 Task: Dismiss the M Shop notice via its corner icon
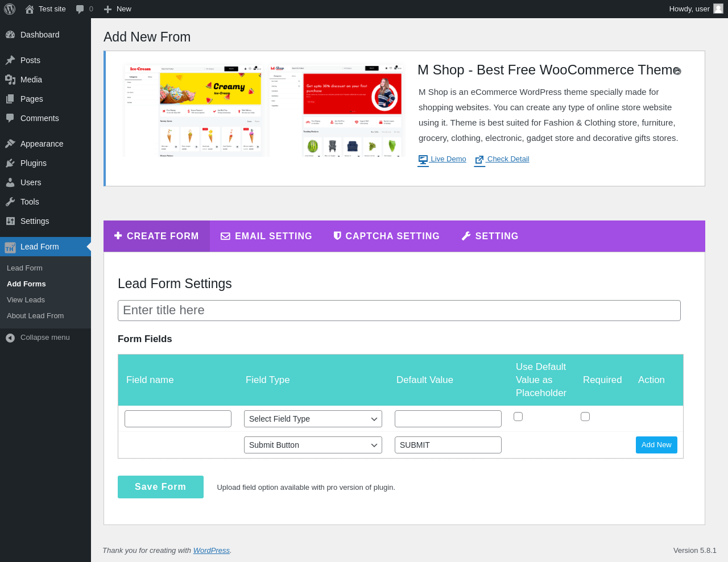(677, 71)
